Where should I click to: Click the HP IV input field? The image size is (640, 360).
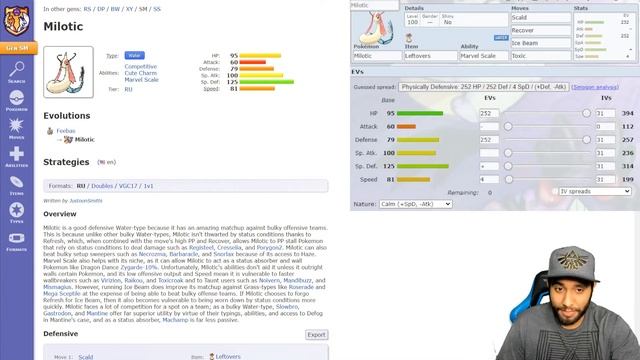(x=605, y=113)
